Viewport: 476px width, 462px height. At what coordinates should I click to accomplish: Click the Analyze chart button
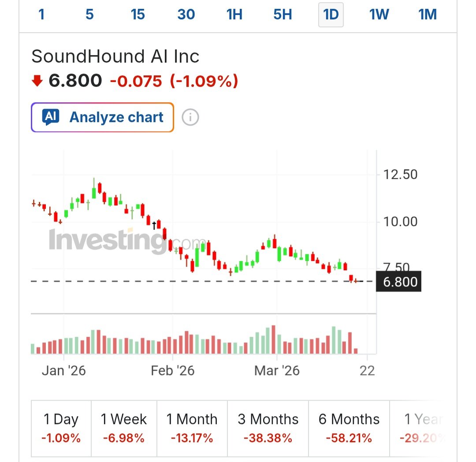coord(102,117)
